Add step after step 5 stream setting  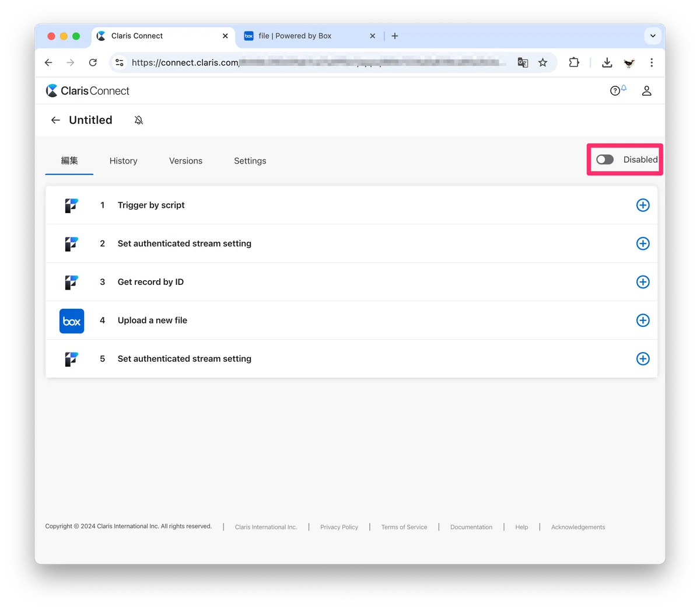coord(643,359)
